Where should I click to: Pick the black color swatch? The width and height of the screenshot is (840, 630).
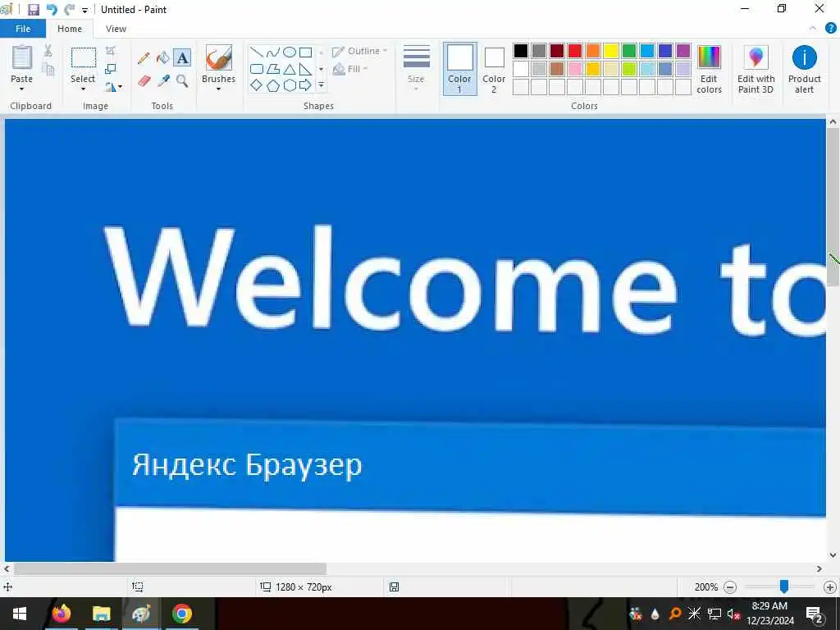pos(521,51)
